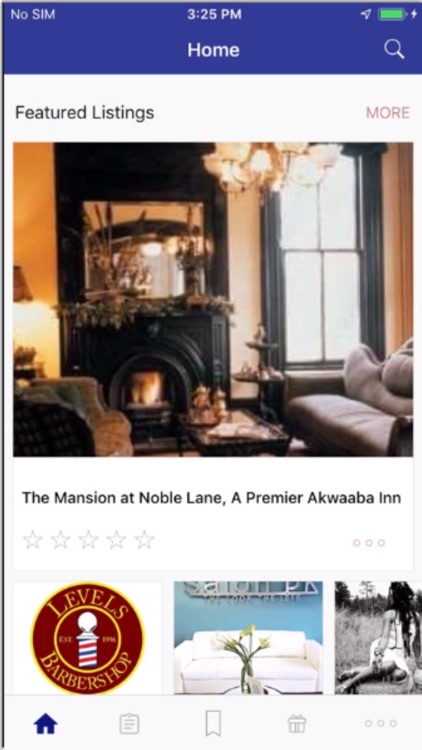Rate the listing two stars
The height and width of the screenshot is (750, 422).
point(61,540)
